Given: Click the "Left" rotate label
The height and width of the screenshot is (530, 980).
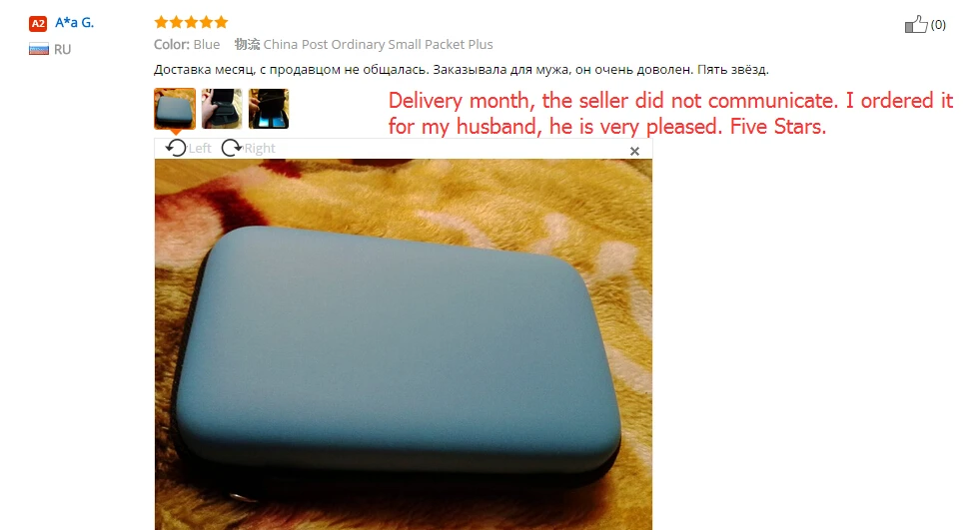Looking at the screenshot, I should tap(200, 148).
